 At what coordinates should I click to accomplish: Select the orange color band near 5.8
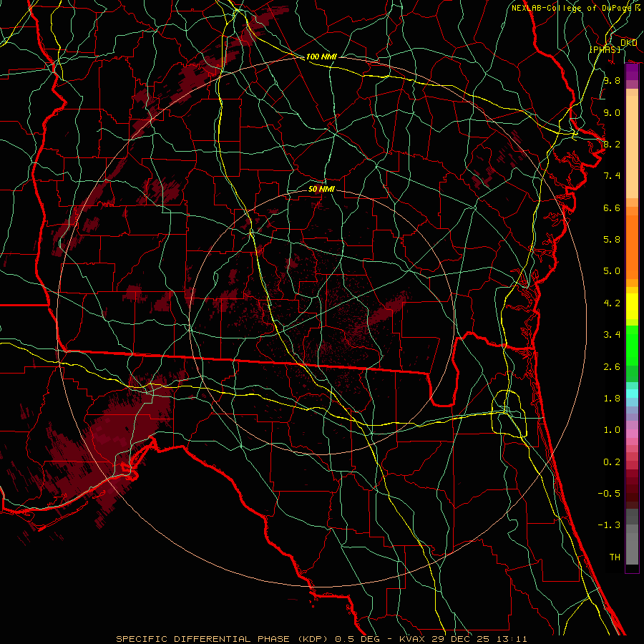coord(632,240)
